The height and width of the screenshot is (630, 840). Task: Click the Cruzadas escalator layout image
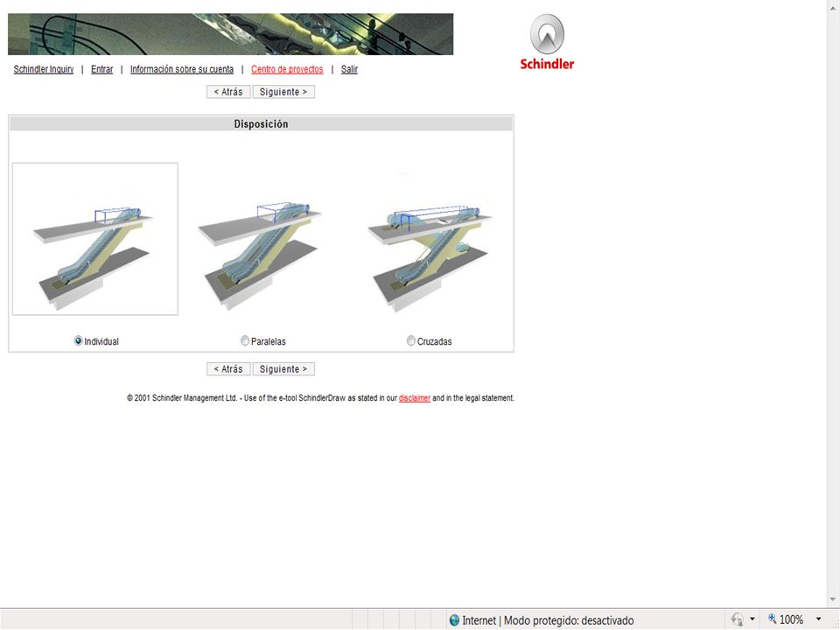click(x=430, y=257)
